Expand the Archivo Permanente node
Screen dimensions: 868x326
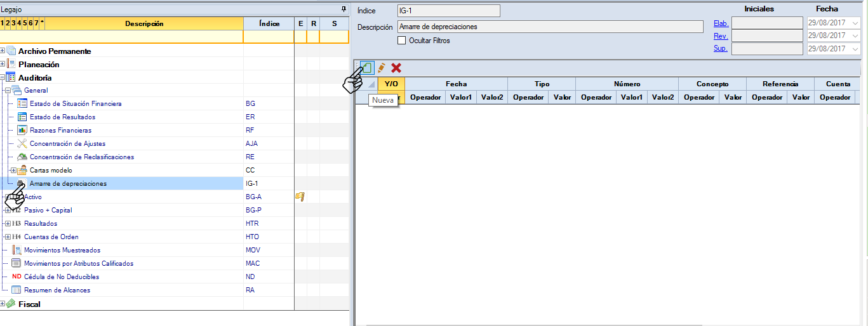pyautogui.click(x=3, y=51)
